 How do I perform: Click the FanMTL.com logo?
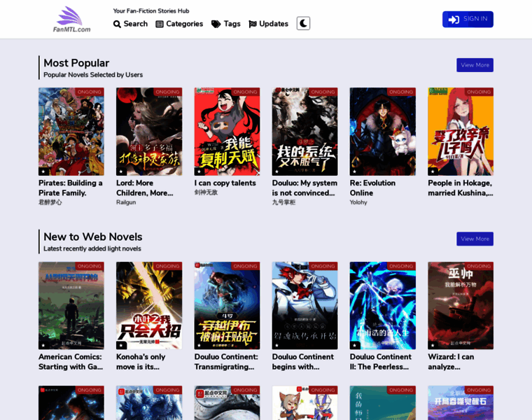71,19
